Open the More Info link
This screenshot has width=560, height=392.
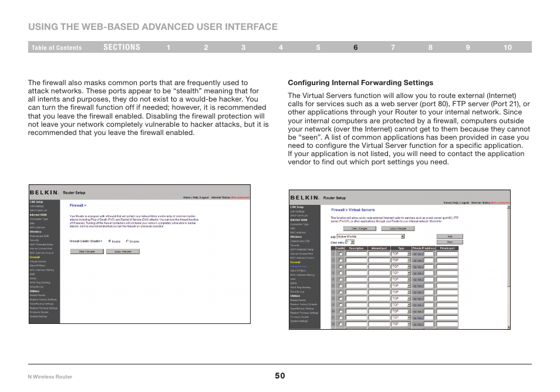[436, 221]
